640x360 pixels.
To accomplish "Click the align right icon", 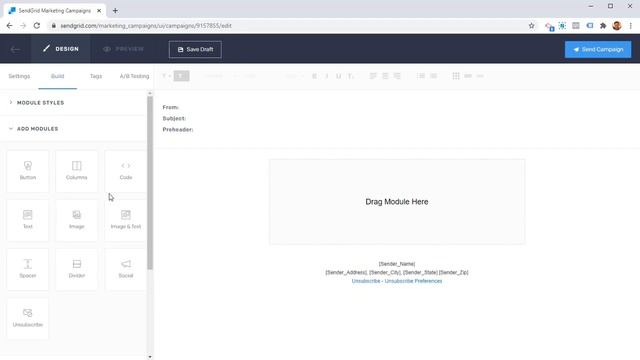I will click(x=397, y=76).
